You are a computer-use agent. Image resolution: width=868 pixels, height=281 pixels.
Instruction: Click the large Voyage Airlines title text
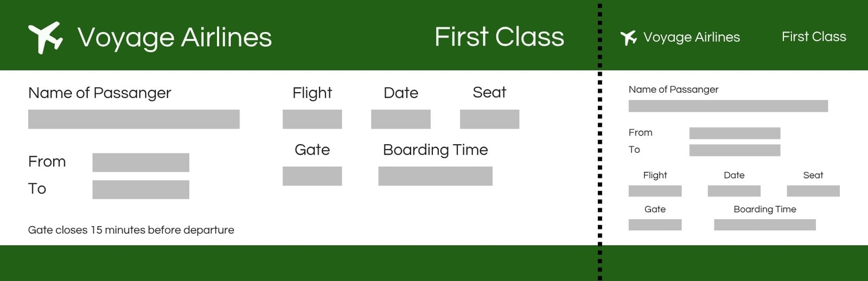tap(175, 37)
